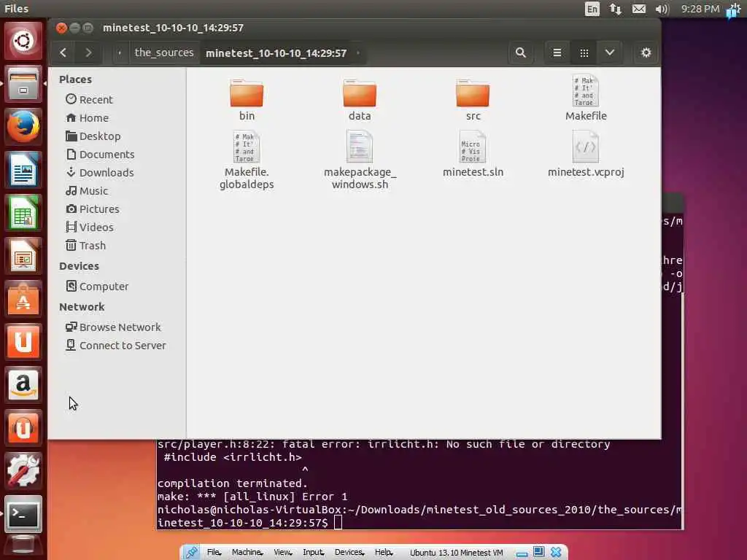
Task: Open the Ubuntu Dash from the launcher
Action: pos(23,41)
